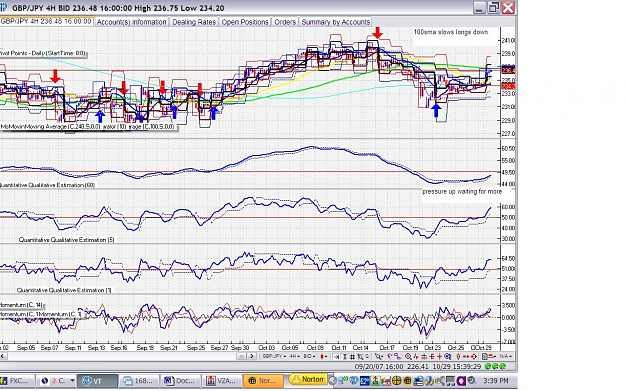Open the BID price type dropdown
The width and height of the screenshot is (625, 391).
click(310, 356)
